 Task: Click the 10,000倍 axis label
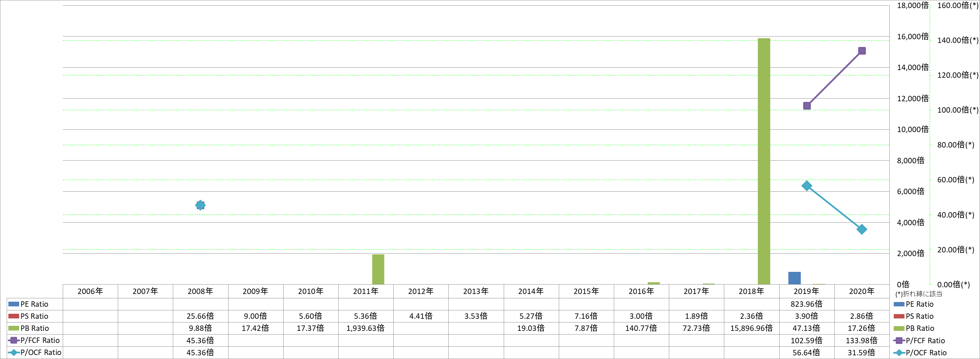(913, 129)
